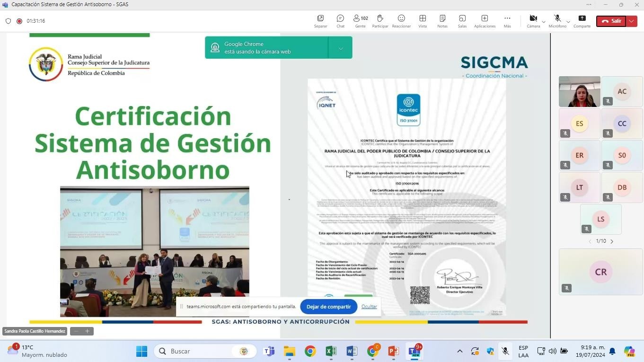The height and width of the screenshot is (362, 644).
Task: Select participant tile ES
Action: click(x=579, y=124)
